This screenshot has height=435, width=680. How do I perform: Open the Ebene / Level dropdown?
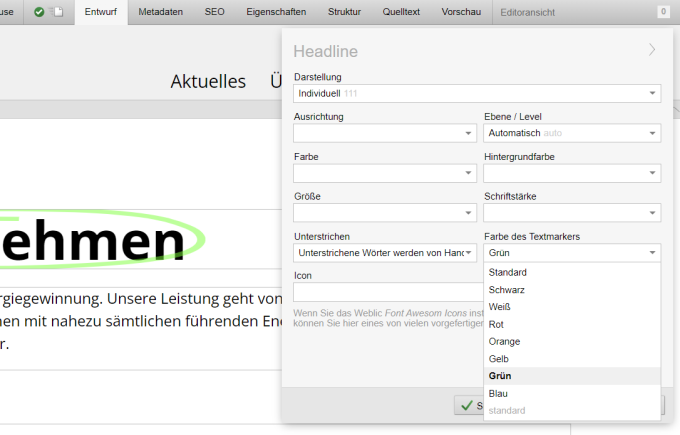coord(572,133)
